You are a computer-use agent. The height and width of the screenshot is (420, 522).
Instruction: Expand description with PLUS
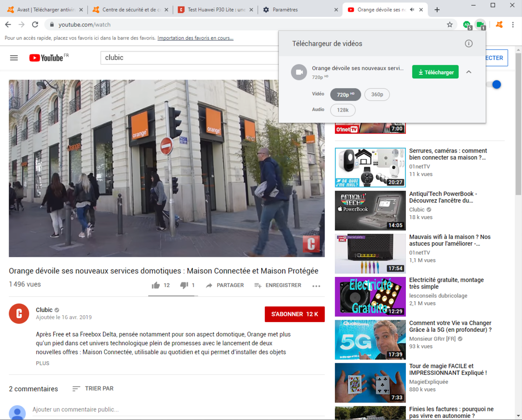tap(43, 363)
